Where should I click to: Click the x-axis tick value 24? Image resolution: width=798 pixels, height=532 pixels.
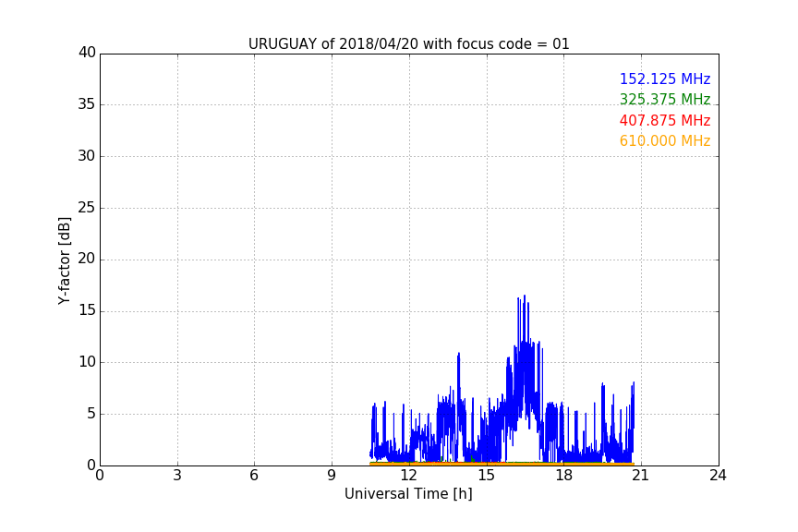click(718, 476)
